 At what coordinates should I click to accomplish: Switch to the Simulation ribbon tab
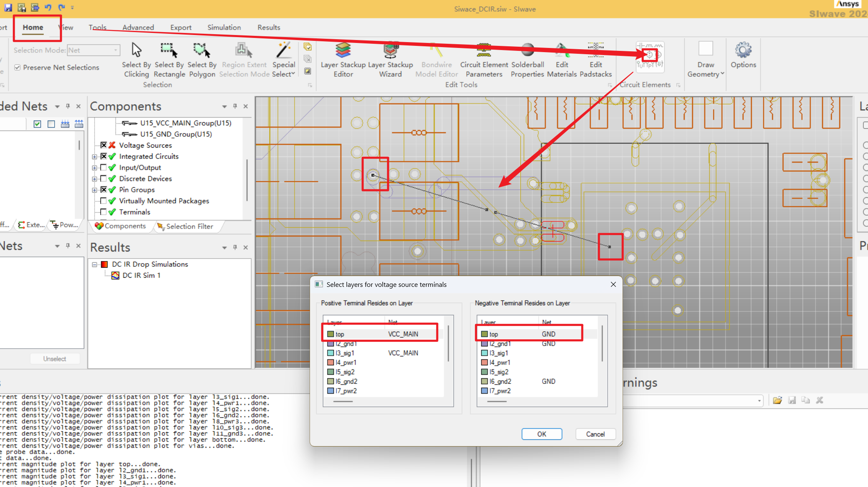click(224, 28)
